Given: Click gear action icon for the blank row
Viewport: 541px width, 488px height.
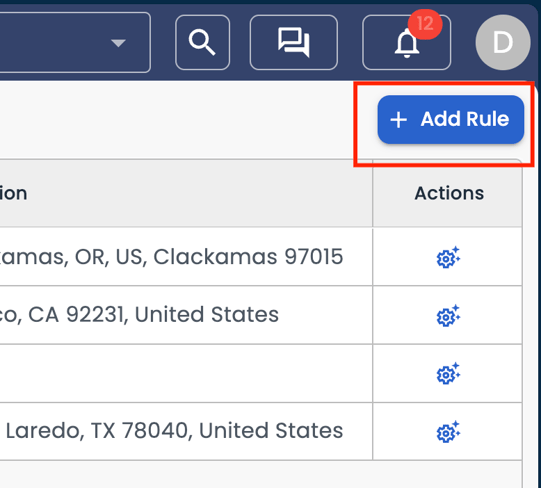Looking at the screenshot, I should coord(448,373).
